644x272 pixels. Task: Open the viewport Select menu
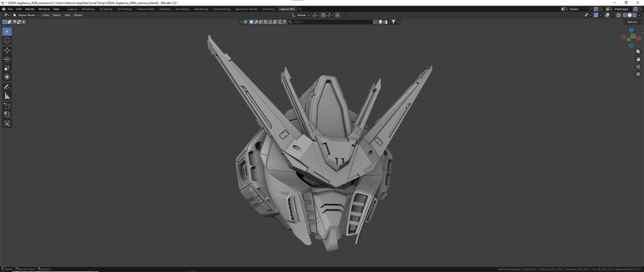pyautogui.click(x=57, y=15)
